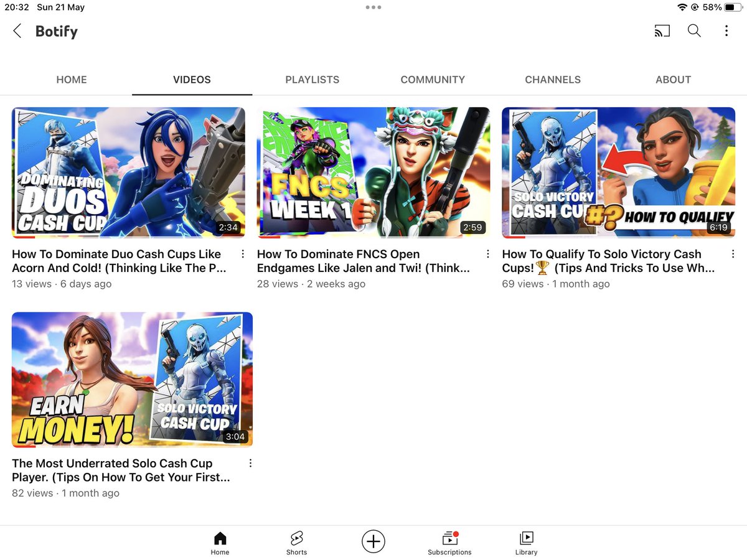The image size is (747, 560).
Task: Tap the 13 views · 6 days ago text
Action: [x=62, y=284]
